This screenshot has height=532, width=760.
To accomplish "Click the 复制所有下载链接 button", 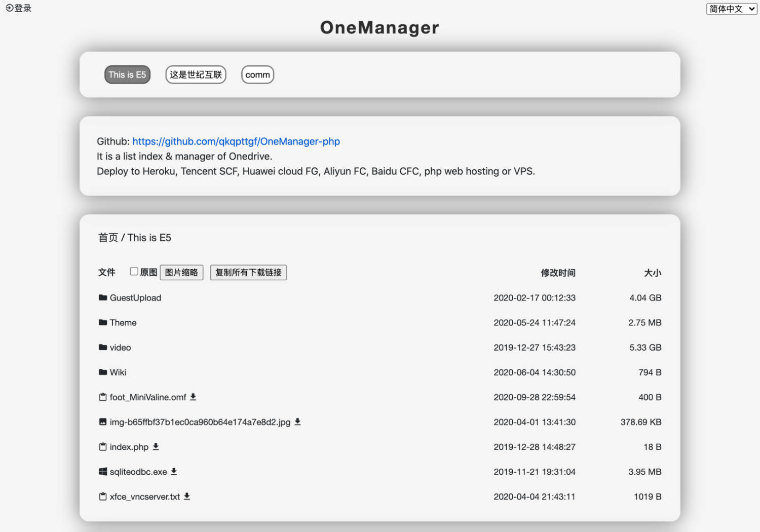I will pos(248,273).
